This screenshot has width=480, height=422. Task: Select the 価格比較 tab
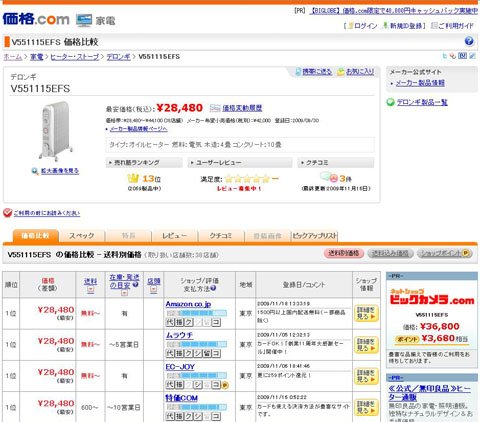[x=35, y=236]
